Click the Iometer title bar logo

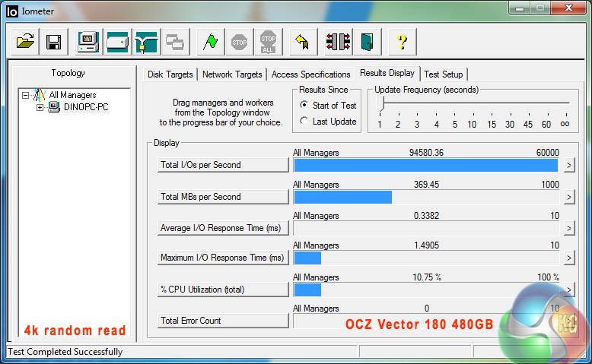point(12,11)
